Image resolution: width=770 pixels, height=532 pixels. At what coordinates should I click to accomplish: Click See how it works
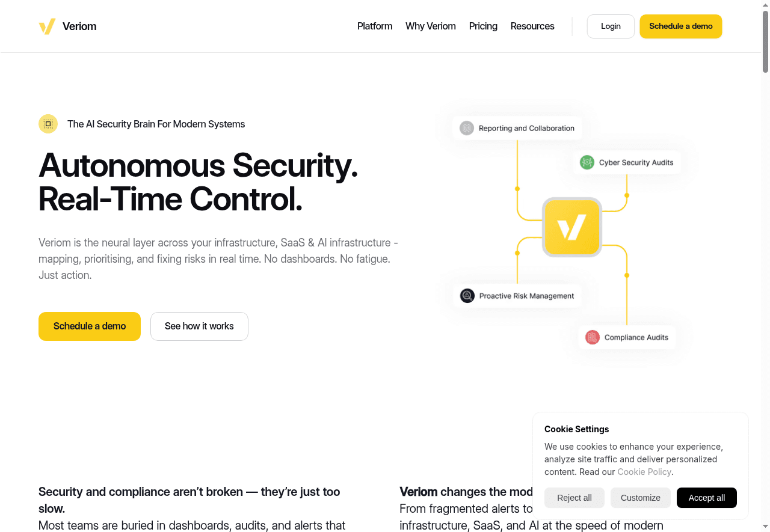coord(199,326)
